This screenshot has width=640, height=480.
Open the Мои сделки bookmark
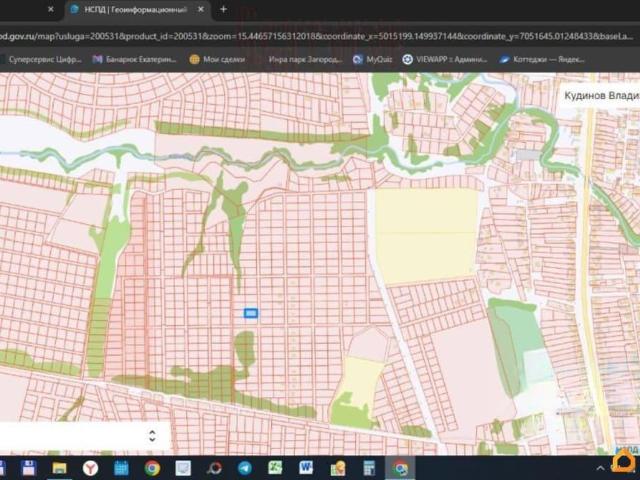coord(217,60)
